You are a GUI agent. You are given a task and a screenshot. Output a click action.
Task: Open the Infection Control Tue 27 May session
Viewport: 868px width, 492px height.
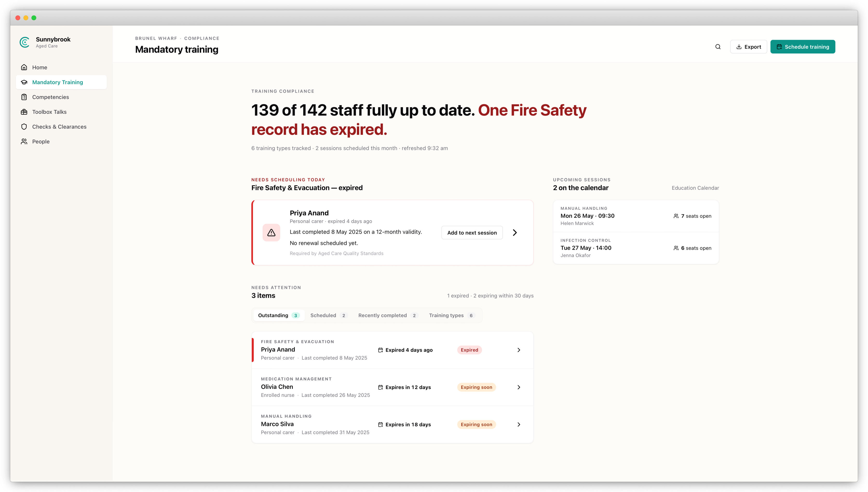pyautogui.click(x=636, y=248)
